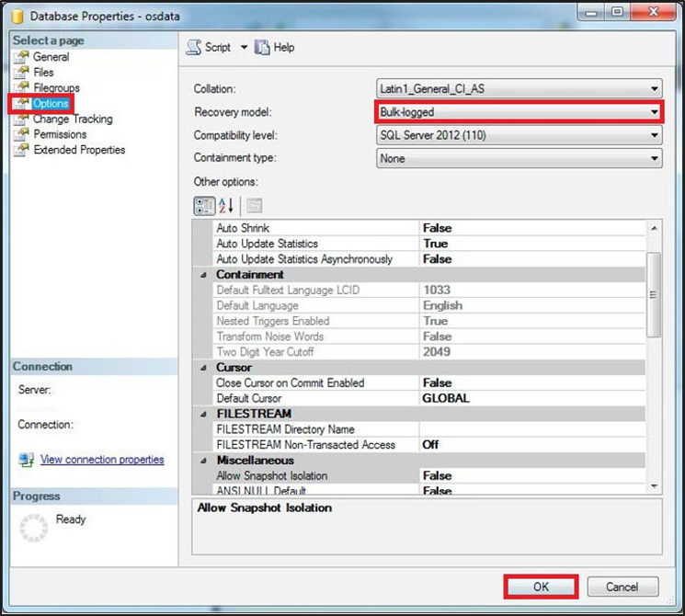This screenshot has height=616, width=685.
Task: Open View connection properties link
Action: [x=102, y=460]
